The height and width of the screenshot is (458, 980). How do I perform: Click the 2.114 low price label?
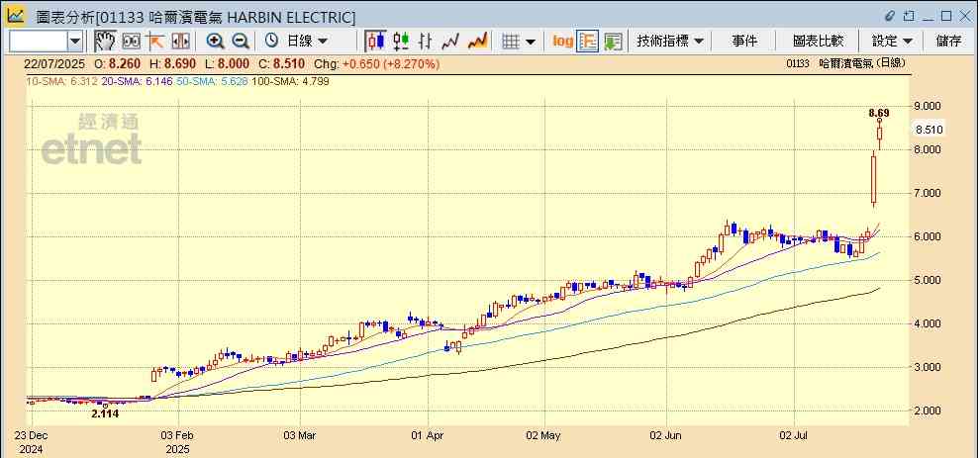tap(104, 413)
